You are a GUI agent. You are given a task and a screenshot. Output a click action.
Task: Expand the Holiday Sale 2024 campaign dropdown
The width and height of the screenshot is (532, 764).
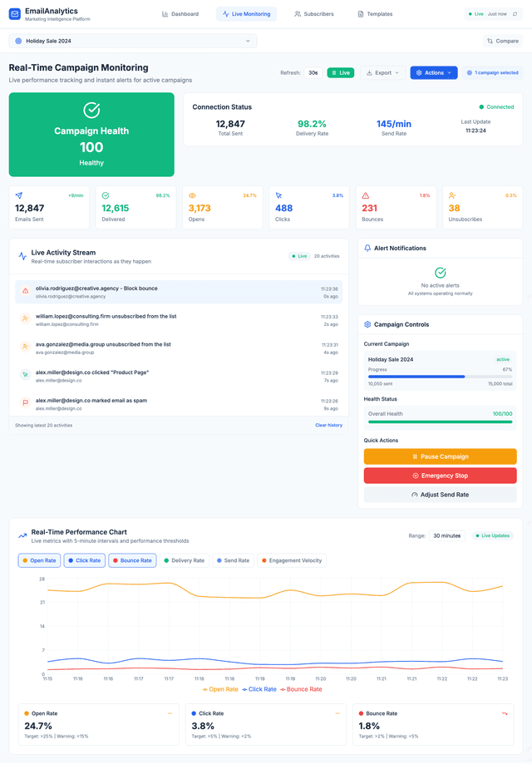(133, 41)
